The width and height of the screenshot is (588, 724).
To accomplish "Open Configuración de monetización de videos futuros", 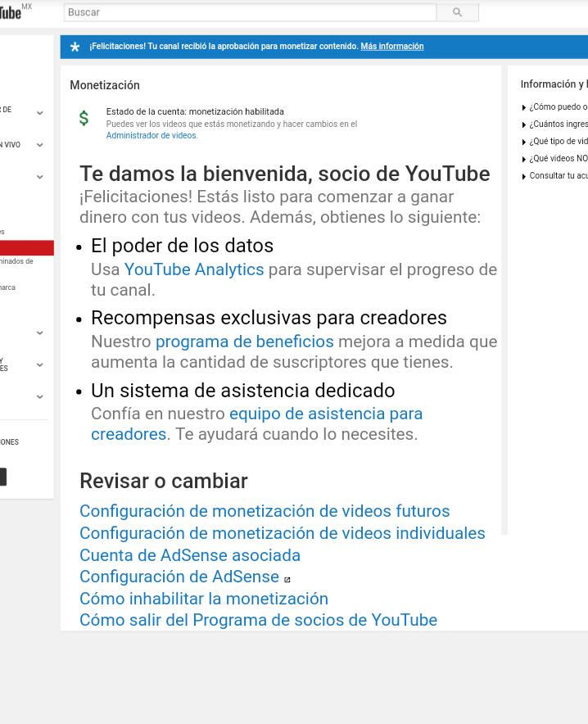I will pyautogui.click(x=265, y=511).
